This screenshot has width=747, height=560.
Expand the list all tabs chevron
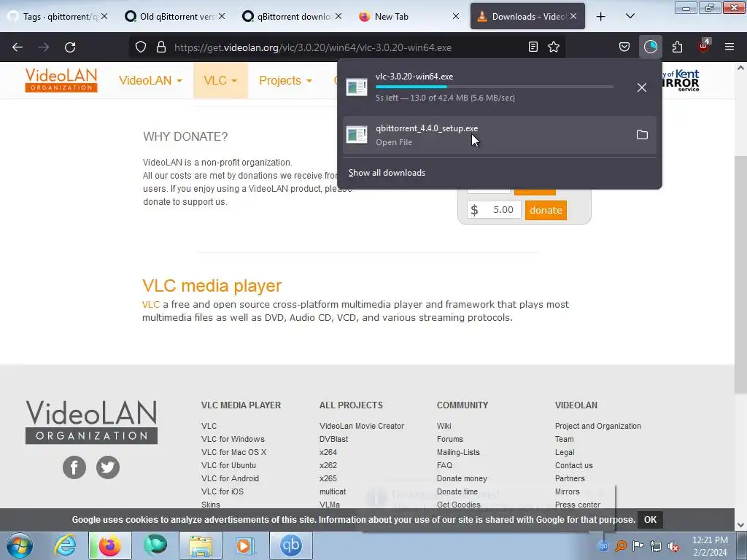pyautogui.click(x=630, y=17)
